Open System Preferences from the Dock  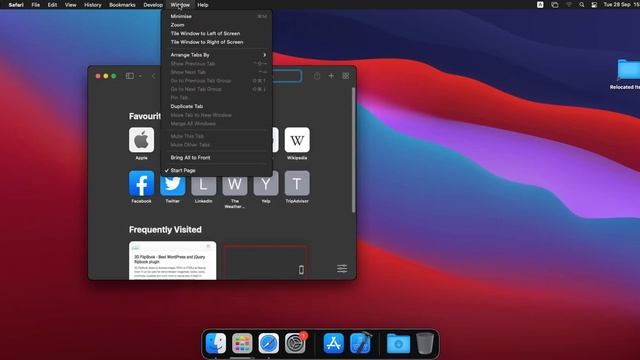tap(295, 343)
